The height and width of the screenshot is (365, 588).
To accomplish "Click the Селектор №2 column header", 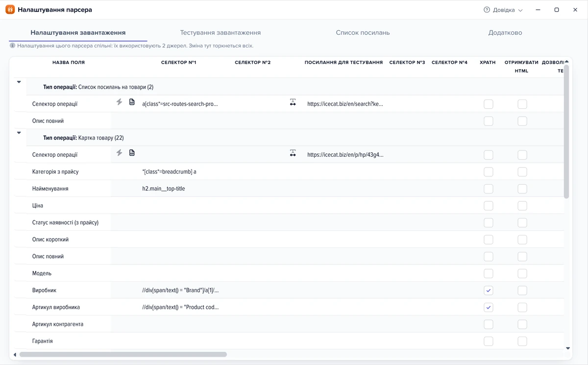I will (253, 63).
